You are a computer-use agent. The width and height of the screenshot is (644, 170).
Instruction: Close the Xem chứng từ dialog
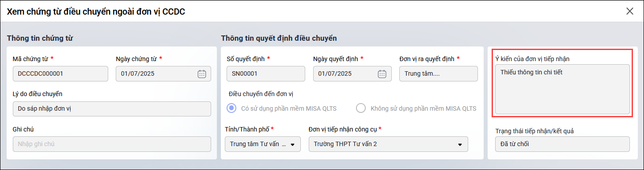point(630,12)
